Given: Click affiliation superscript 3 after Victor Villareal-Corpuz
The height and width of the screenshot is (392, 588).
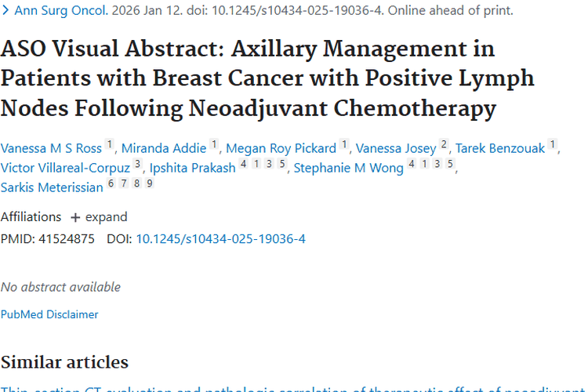Looking at the screenshot, I should click(138, 165).
